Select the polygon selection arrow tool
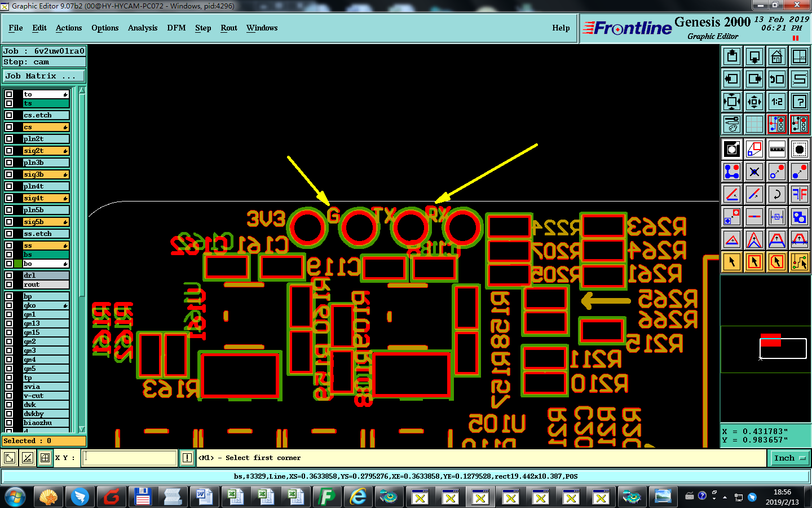812x508 pixels. click(777, 262)
